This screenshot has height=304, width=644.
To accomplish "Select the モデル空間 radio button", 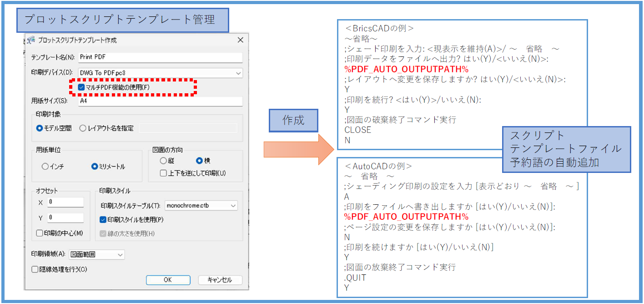I will tap(40, 128).
